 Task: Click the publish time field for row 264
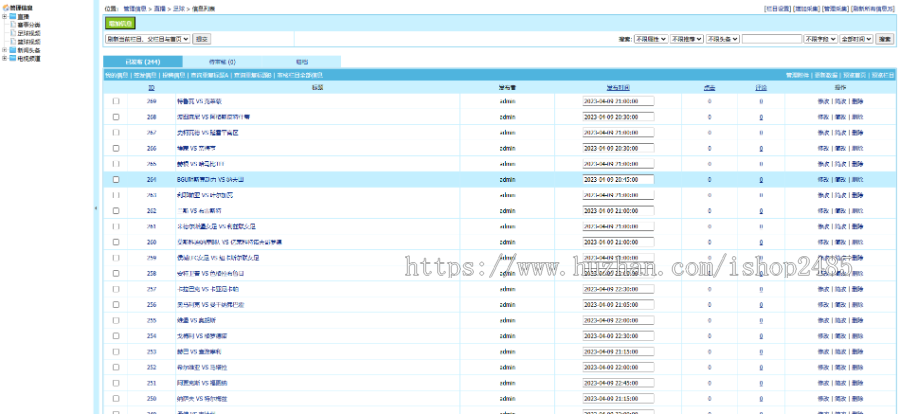618,179
